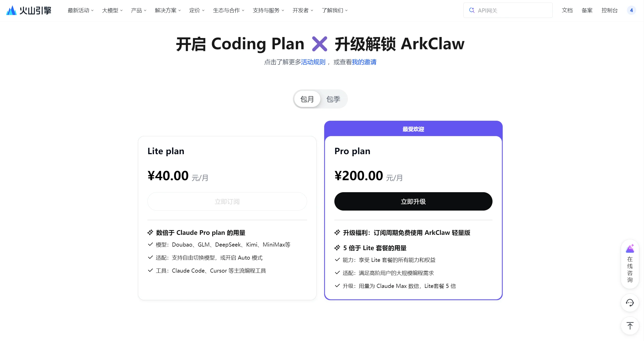Screen dimensions: 644x341
Task: Open the 活动规则 link
Action: 313,62
